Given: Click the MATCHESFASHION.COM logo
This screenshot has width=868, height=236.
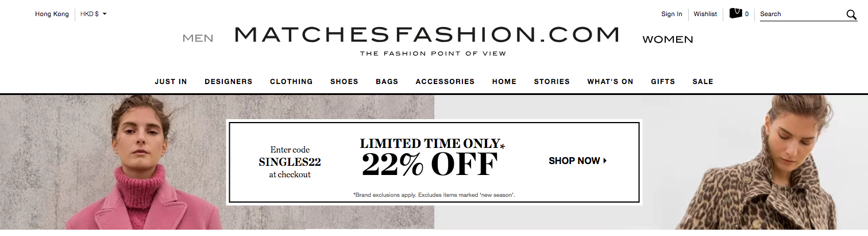Looking at the screenshot, I should click(x=427, y=40).
